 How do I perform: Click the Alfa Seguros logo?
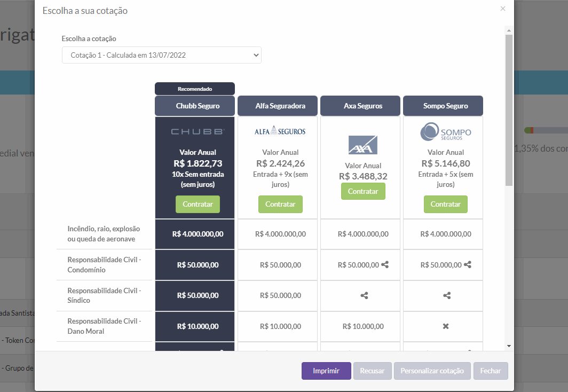[280, 131]
